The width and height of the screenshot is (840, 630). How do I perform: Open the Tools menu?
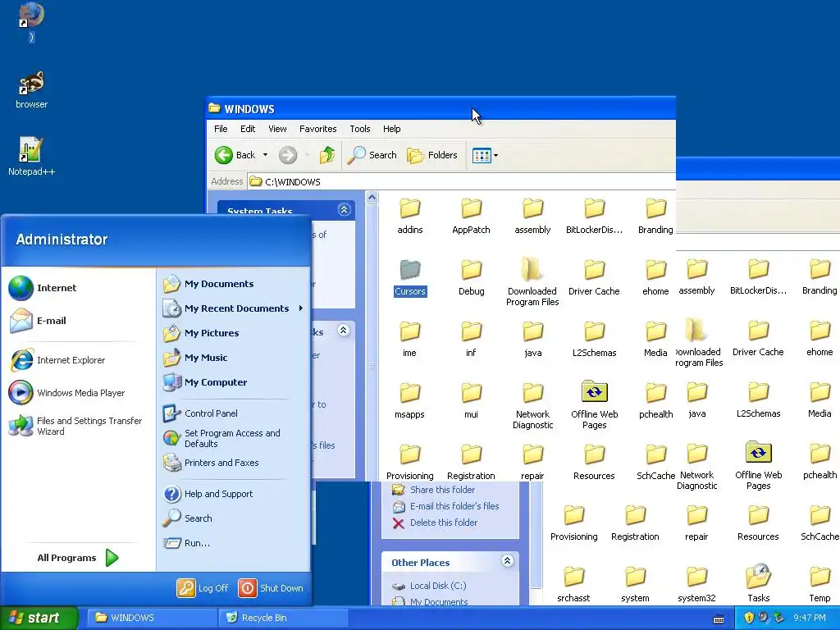360,129
